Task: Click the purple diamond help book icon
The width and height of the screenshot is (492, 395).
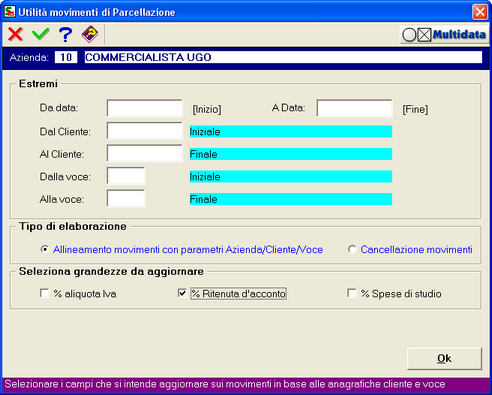Action: click(x=90, y=34)
